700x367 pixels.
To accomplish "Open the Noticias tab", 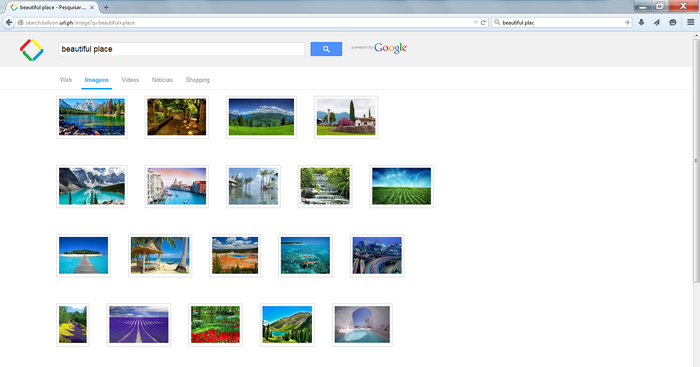I will point(162,80).
